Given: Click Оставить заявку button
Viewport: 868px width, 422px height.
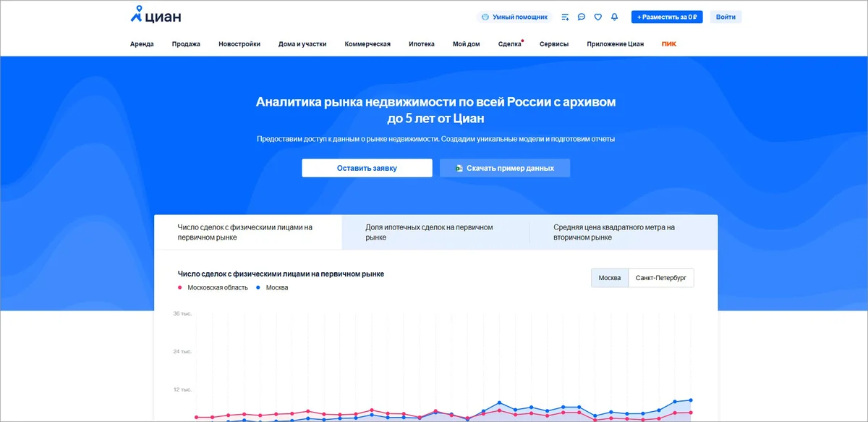Looking at the screenshot, I should tap(367, 168).
